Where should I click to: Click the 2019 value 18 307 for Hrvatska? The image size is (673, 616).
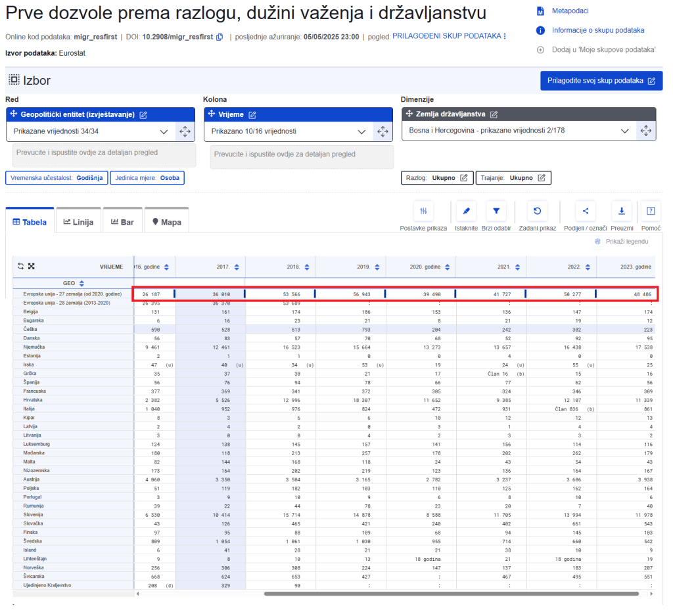(361, 400)
